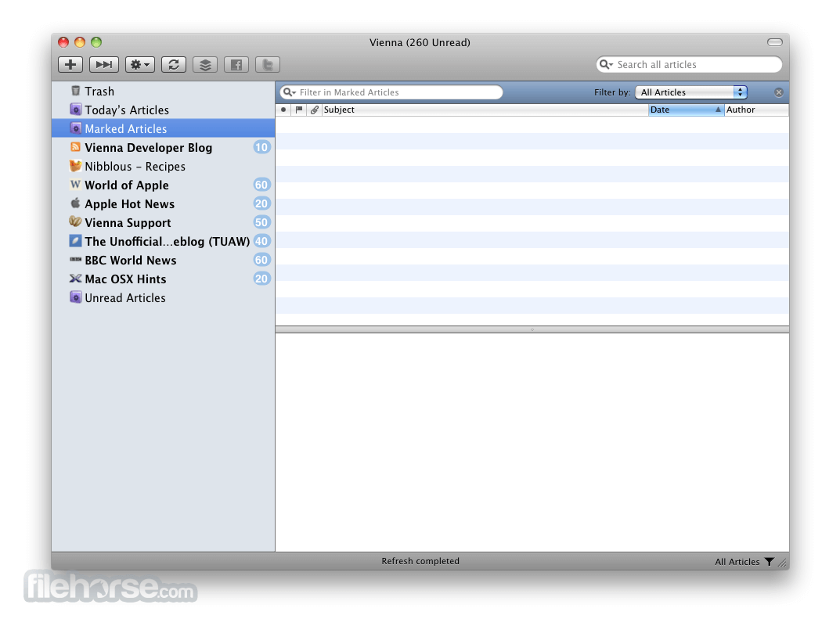Select The Unofficial...eblog (TUAW) feed
This screenshot has width=840, height=626.
[x=164, y=241]
